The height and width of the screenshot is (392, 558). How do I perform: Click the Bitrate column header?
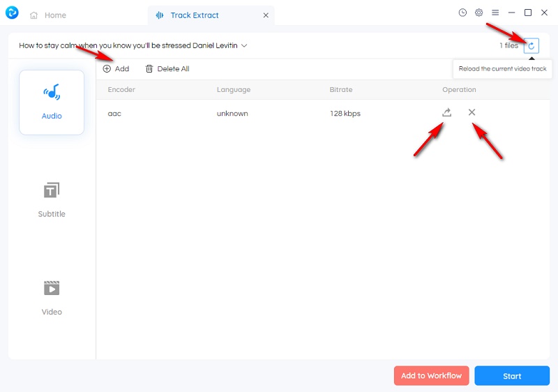click(x=341, y=90)
